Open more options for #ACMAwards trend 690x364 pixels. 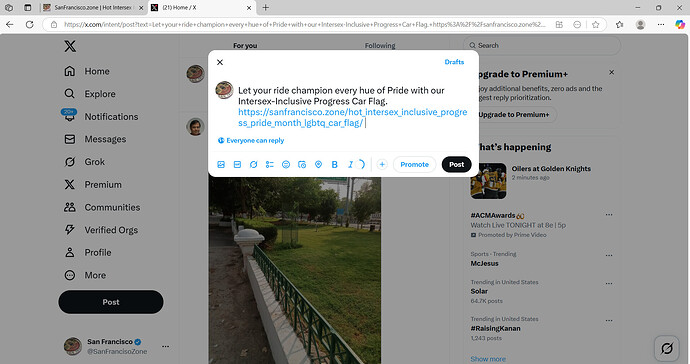coord(609,215)
